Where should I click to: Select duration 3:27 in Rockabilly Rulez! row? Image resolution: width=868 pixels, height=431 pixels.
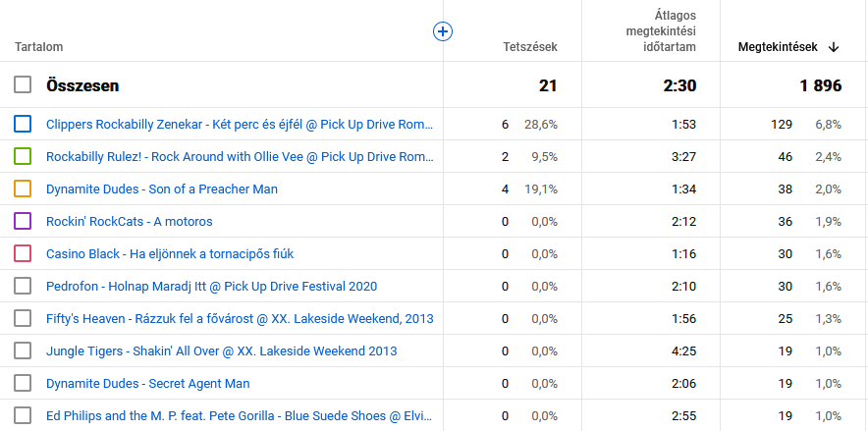pyautogui.click(x=683, y=157)
